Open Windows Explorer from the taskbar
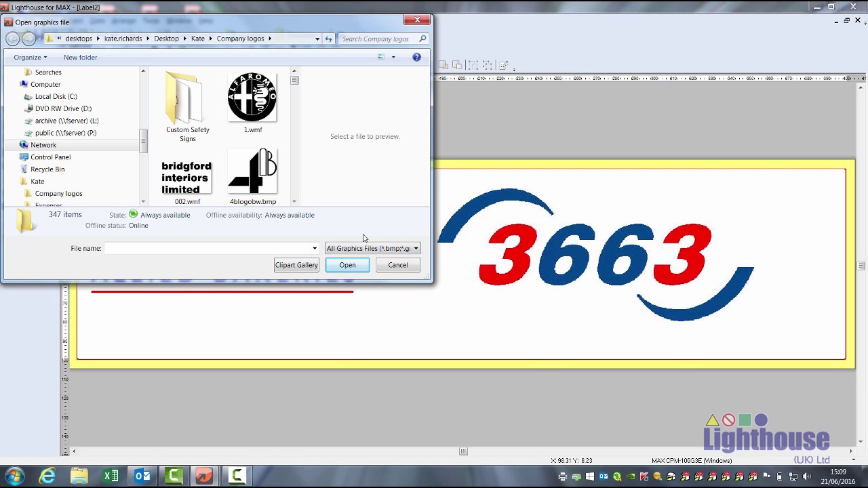Image resolution: width=868 pixels, height=488 pixels. 79,476
